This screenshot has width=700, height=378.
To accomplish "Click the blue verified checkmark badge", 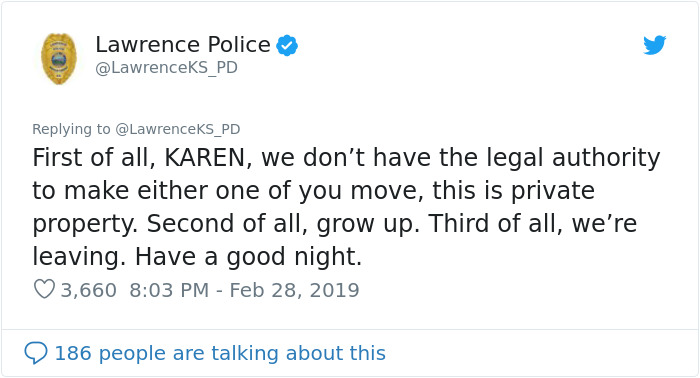I will click(x=287, y=45).
